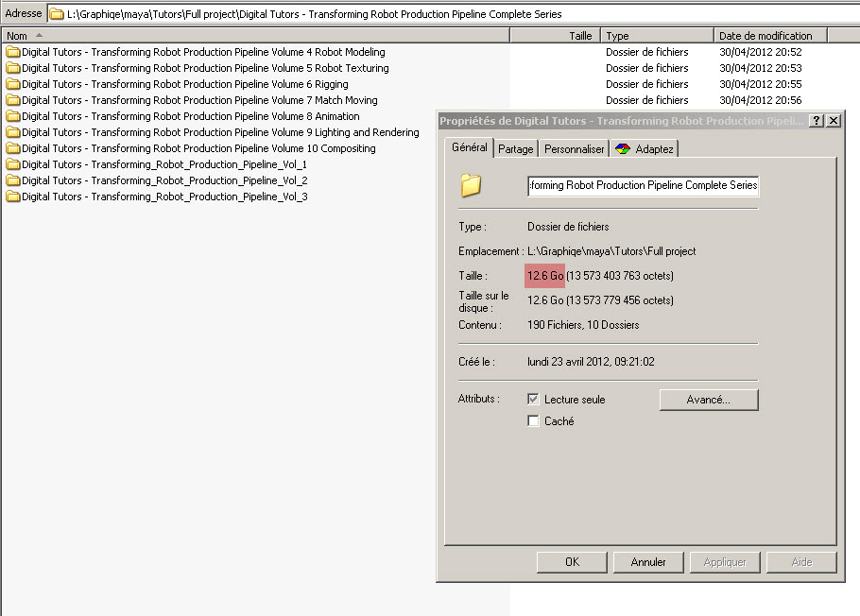Click the date 30/04/2012 20:56
The image size is (860, 616).
760,100
